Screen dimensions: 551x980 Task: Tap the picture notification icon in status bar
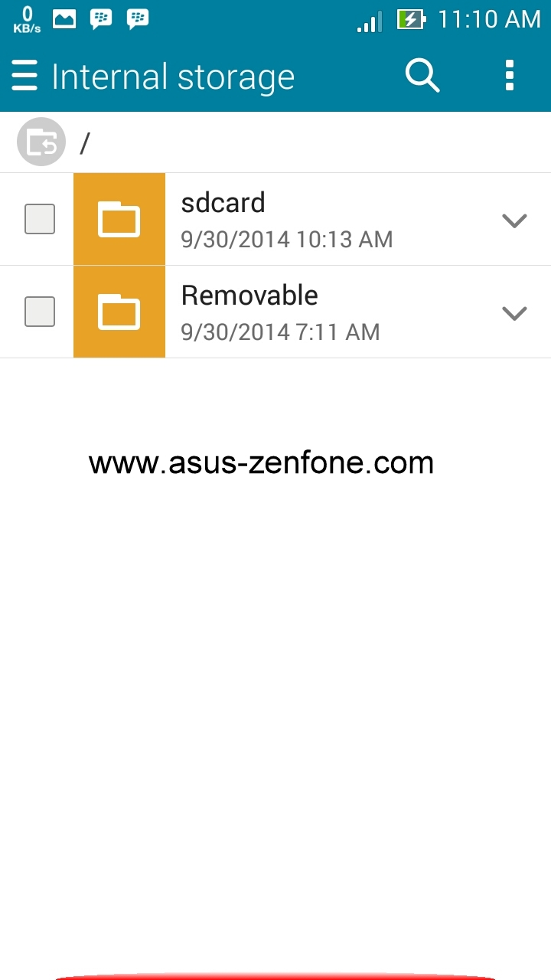64,18
